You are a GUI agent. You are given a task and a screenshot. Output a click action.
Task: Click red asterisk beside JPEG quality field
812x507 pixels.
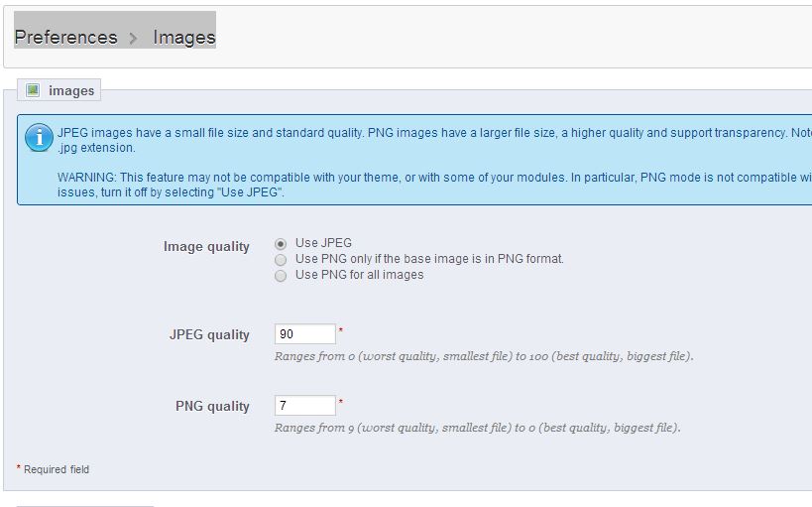coord(341,330)
